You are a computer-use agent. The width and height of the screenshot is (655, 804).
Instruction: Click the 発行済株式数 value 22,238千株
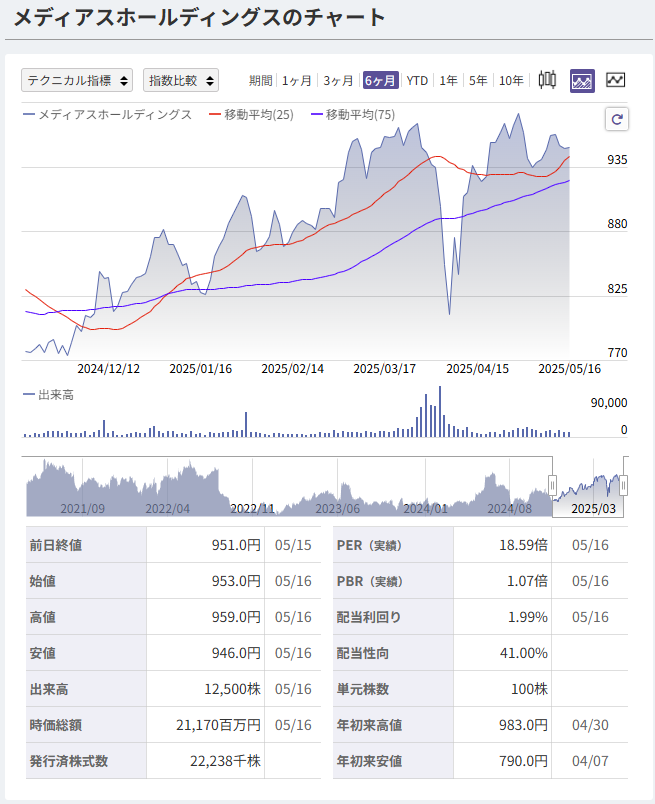[225, 761]
